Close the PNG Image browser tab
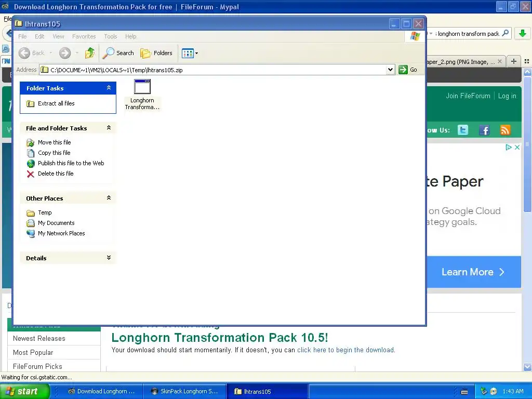The height and width of the screenshot is (399, 532). pyautogui.click(x=500, y=61)
